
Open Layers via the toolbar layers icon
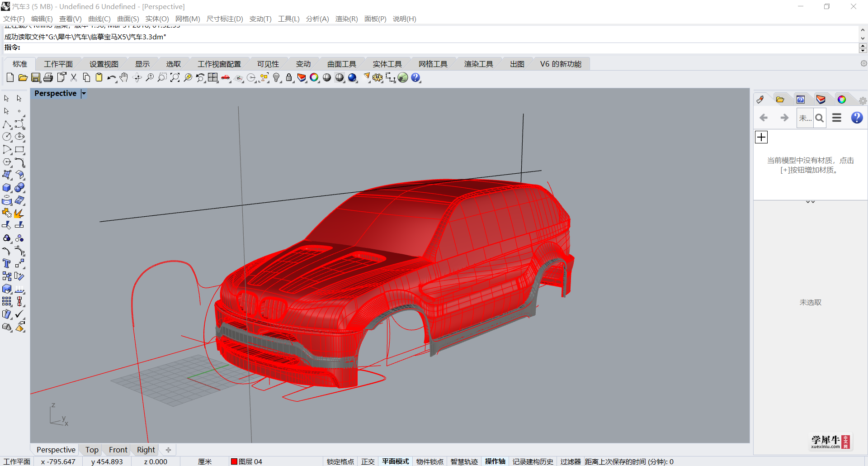302,78
